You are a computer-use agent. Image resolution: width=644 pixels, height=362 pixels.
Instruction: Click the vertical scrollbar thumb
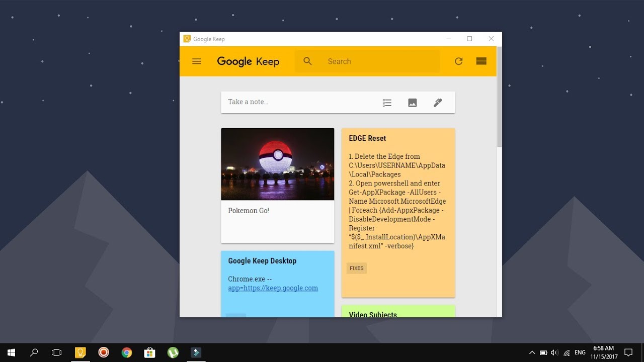(x=499, y=97)
